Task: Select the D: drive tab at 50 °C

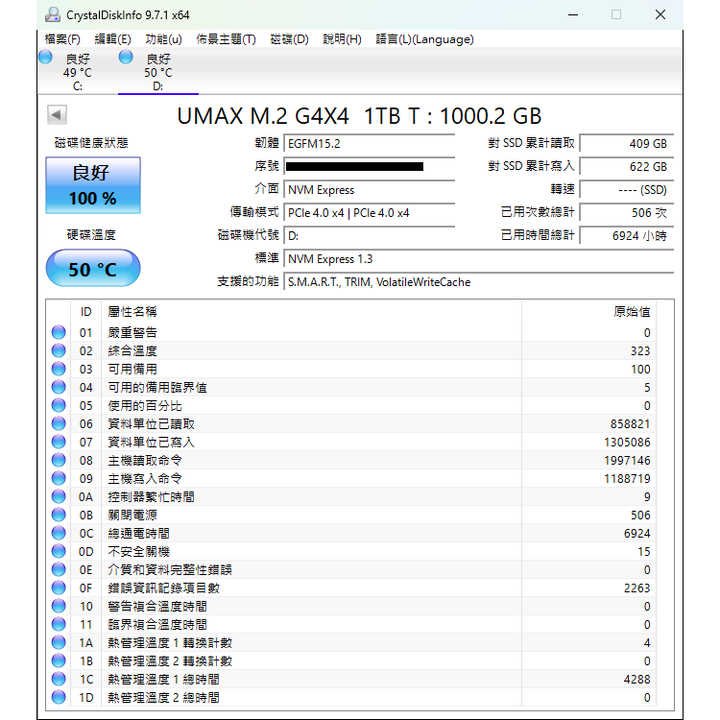Action: point(158,72)
